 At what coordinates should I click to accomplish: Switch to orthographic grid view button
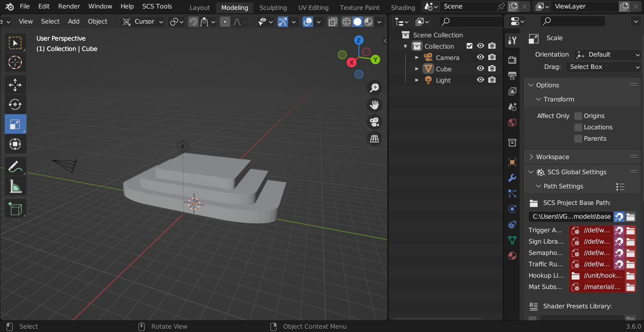(374, 139)
